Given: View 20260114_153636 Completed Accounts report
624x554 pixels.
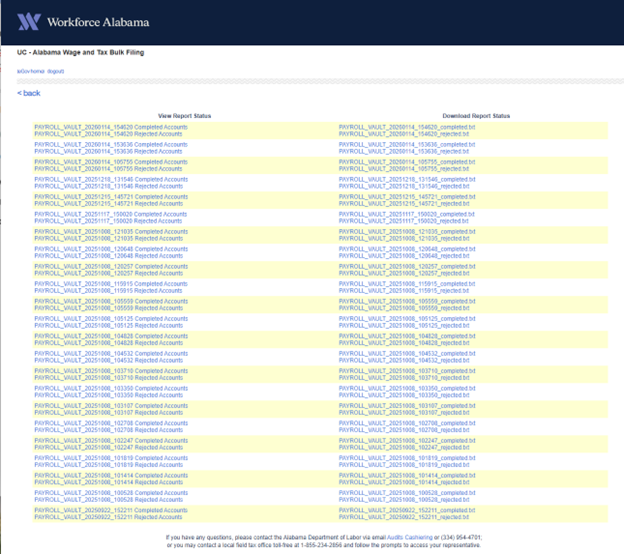Looking at the screenshot, I should click(x=111, y=144).
